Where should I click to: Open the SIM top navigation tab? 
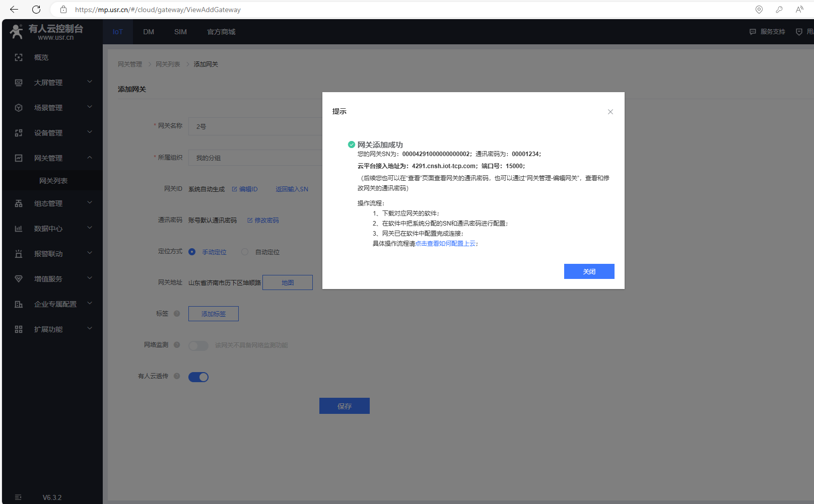pyautogui.click(x=180, y=32)
